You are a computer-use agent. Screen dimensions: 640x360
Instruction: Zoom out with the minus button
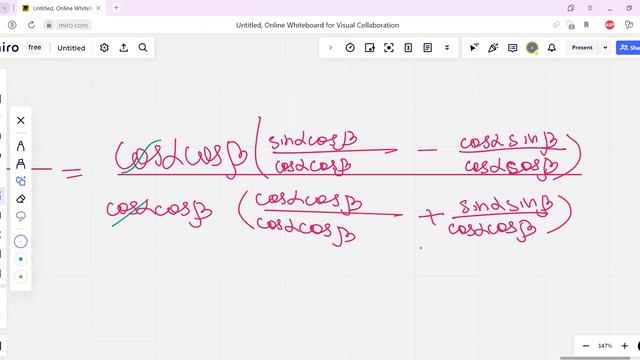click(x=586, y=346)
